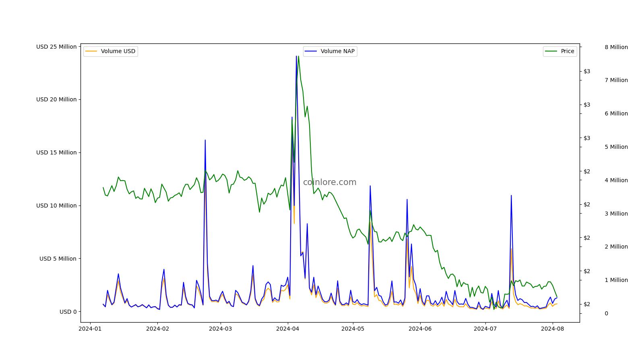Click the 6 Million right axis label
This screenshot has height=362, width=644.
[x=616, y=114]
